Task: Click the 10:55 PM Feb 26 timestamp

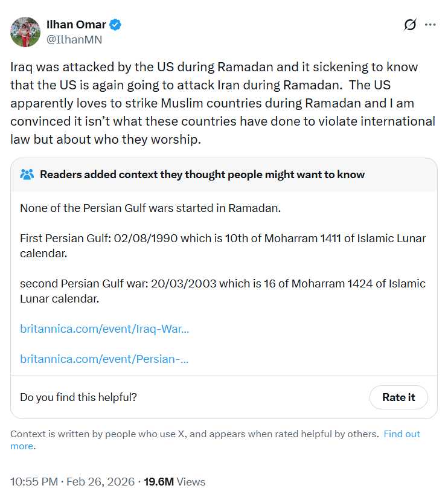Action: tap(72, 481)
